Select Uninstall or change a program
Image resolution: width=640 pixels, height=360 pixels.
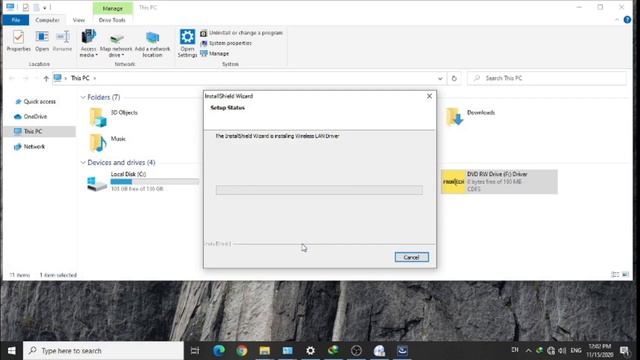pyautogui.click(x=242, y=33)
